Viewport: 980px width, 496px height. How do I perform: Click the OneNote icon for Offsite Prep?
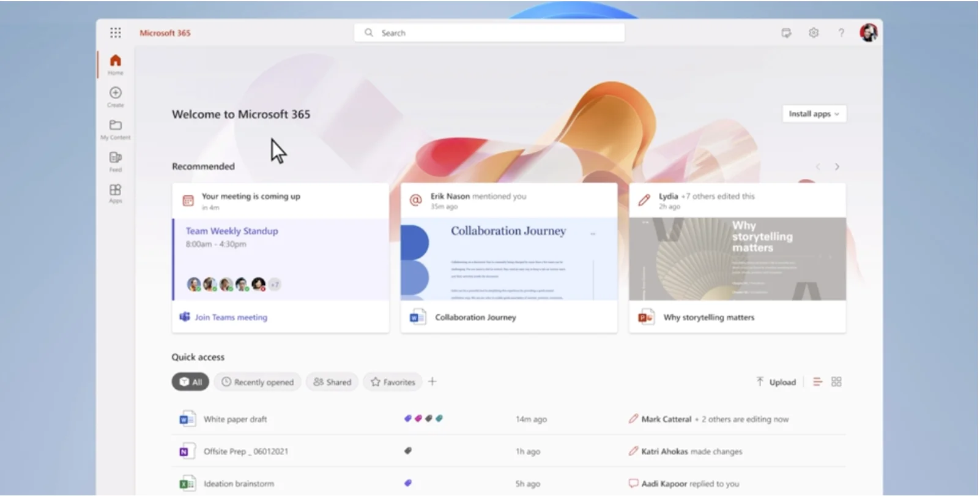[187, 451]
